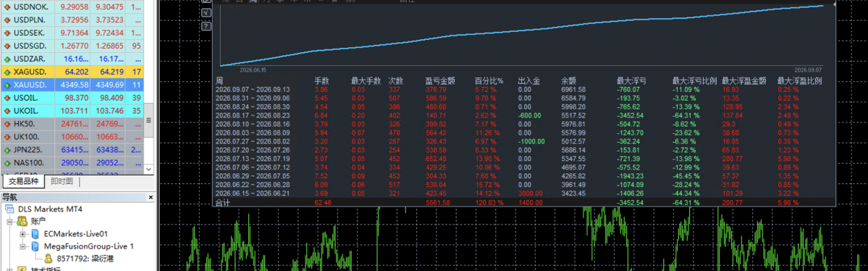Click the 最大浮亏 column header

click(631, 80)
